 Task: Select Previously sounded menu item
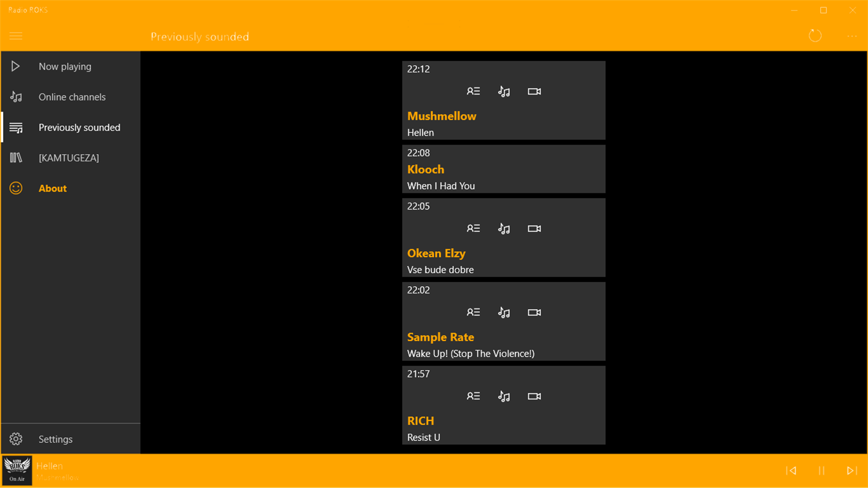(x=71, y=128)
